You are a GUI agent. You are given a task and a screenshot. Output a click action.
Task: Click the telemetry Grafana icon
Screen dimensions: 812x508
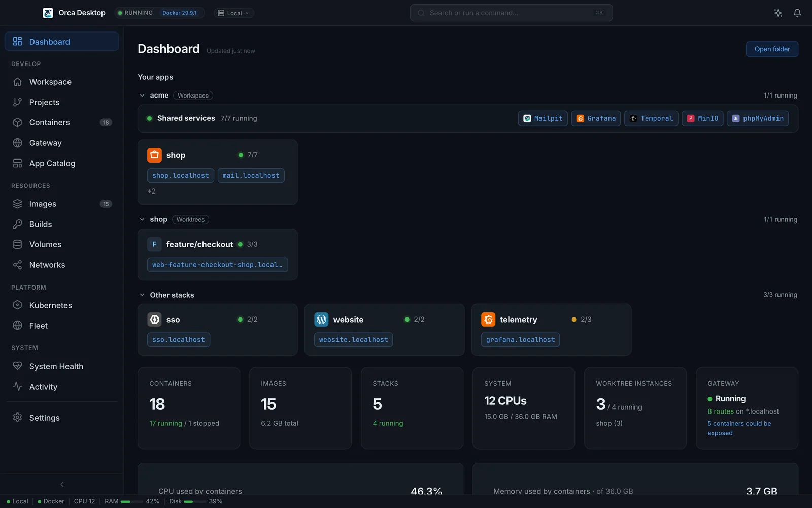488,320
